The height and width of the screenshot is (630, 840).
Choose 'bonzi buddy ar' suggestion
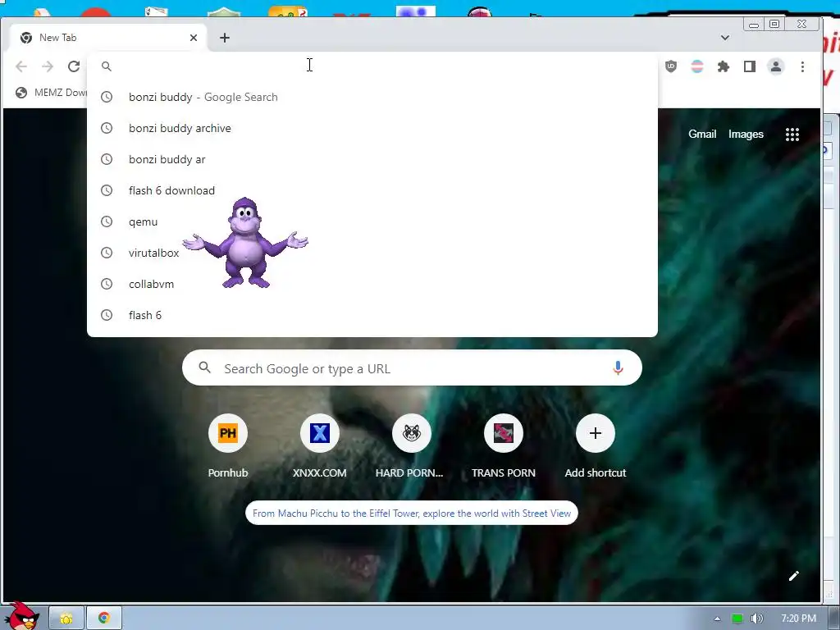coord(372,159)
